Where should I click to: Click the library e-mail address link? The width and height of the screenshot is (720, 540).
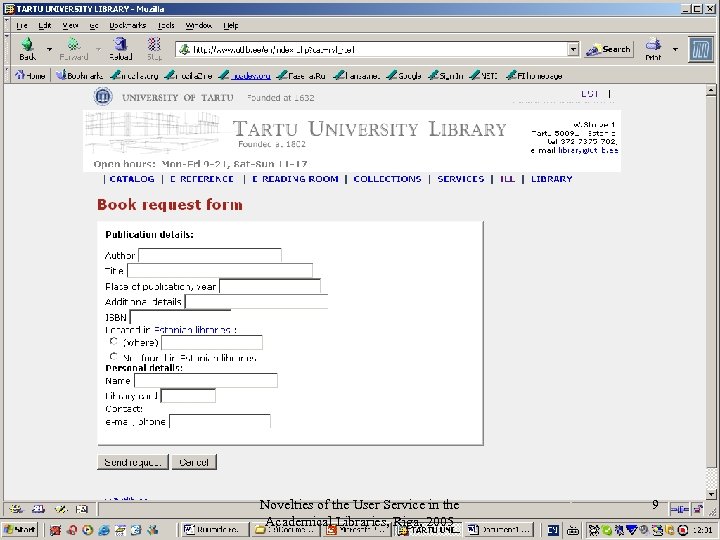coord(588,151)
